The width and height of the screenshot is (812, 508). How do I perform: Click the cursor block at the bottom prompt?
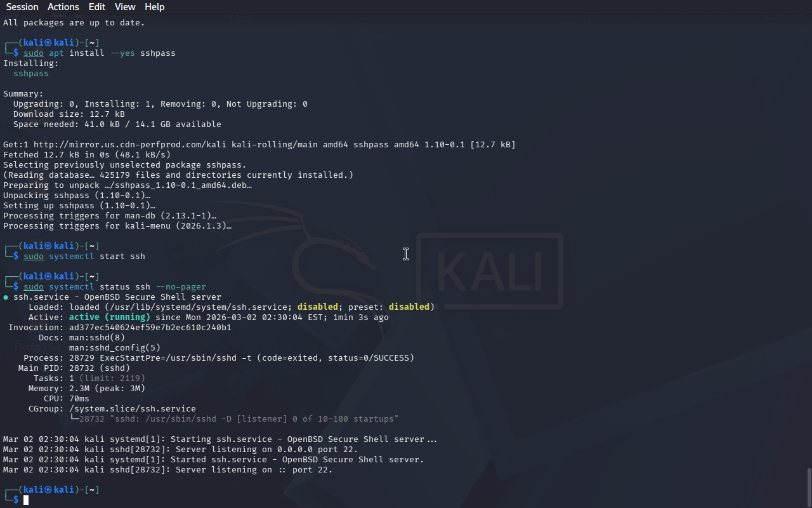[x=26, y=500]
